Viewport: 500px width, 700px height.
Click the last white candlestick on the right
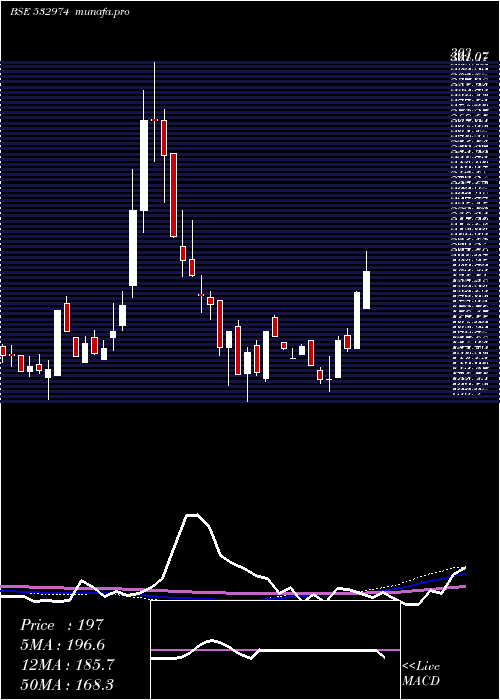point(367,290)
